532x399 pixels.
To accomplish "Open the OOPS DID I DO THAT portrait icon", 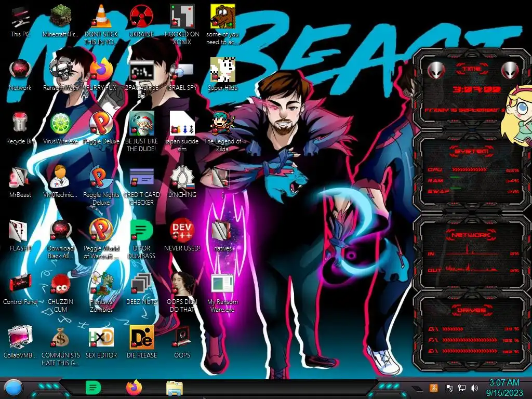I will point(182,292).
